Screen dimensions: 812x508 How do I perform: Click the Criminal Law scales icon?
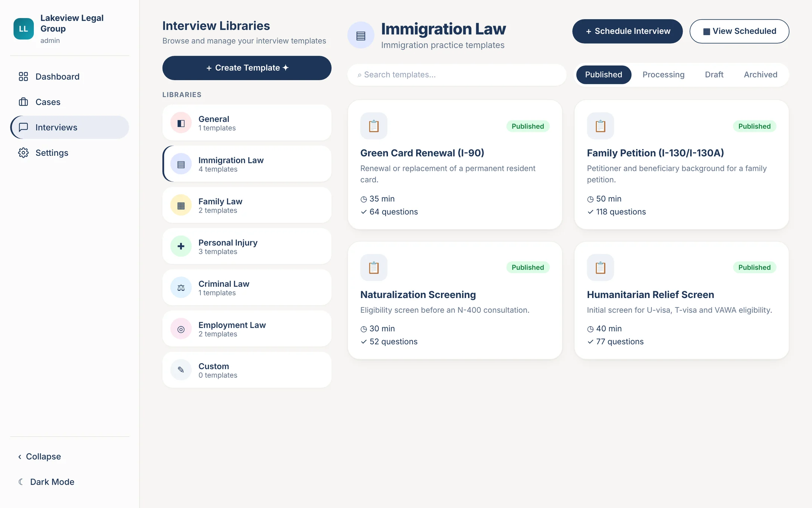pos(181,288)
